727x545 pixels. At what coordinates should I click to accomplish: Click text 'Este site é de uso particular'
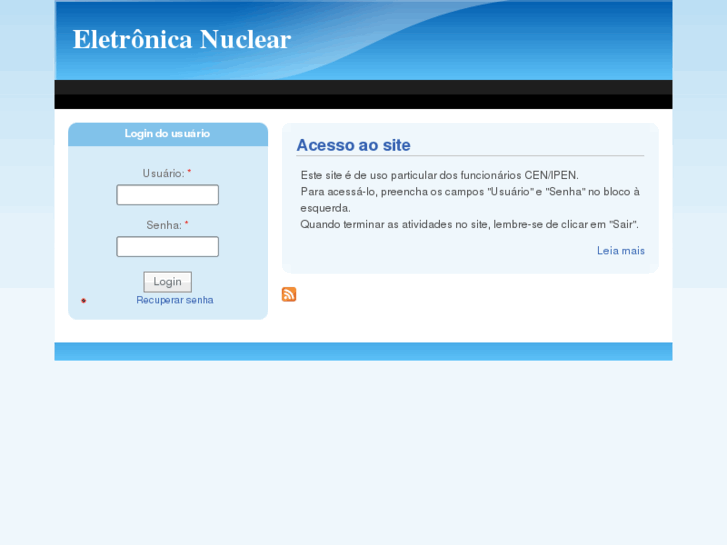click(369, 175)
